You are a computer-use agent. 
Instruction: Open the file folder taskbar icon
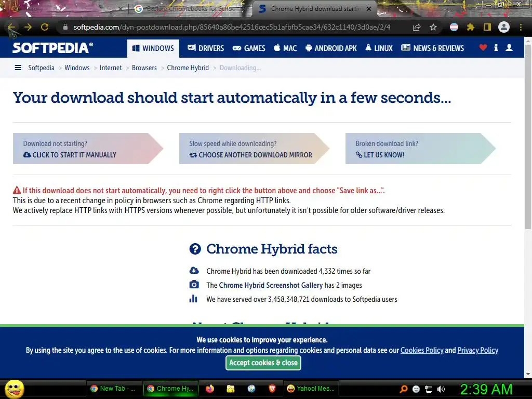[231, 389]
